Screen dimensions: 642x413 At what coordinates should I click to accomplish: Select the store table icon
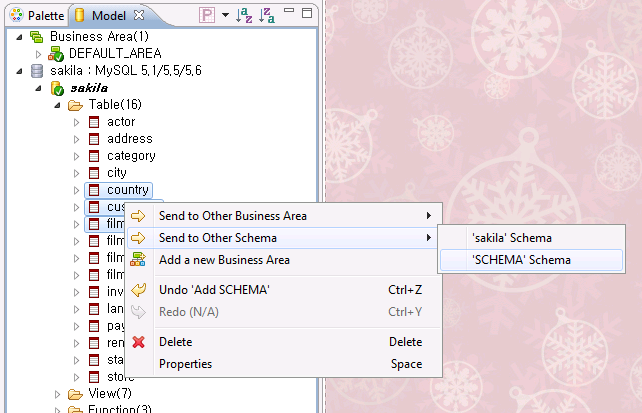pyautogui.click(x=94, y=377)
